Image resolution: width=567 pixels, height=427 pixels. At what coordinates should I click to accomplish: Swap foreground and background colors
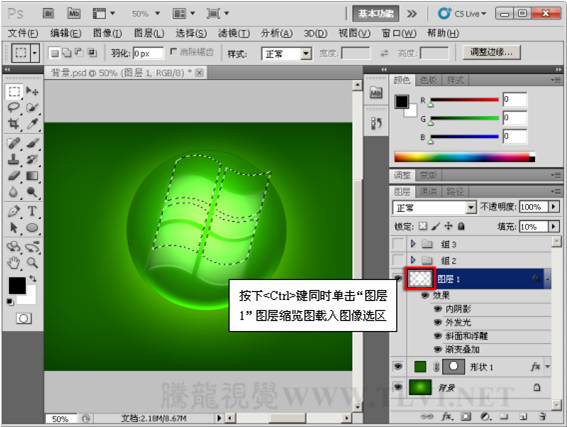pyautogui.click(x=33, y=278)
